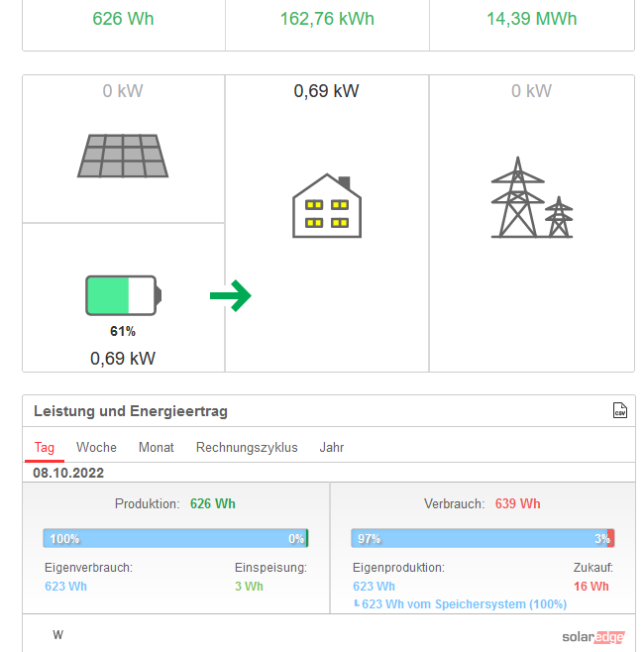
Task: Switch to the Rechnungszyklus tab
Action: [x=247, y=447]
